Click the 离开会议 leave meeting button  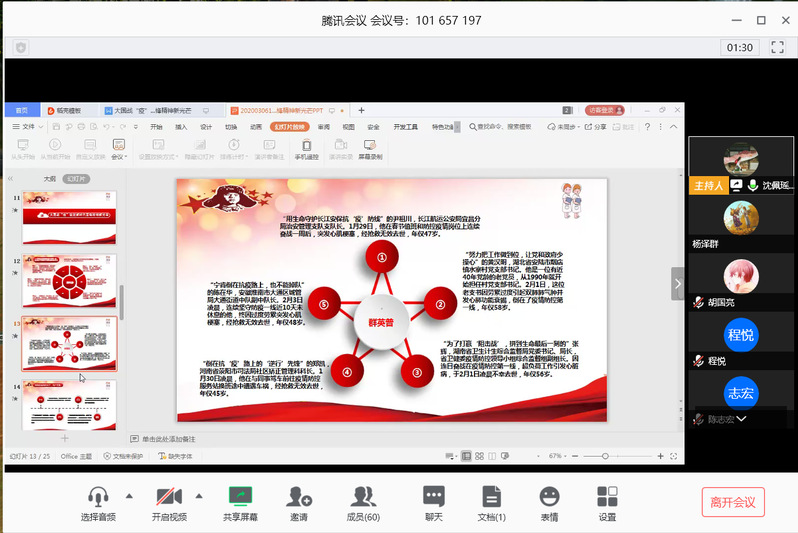(733, 501)
